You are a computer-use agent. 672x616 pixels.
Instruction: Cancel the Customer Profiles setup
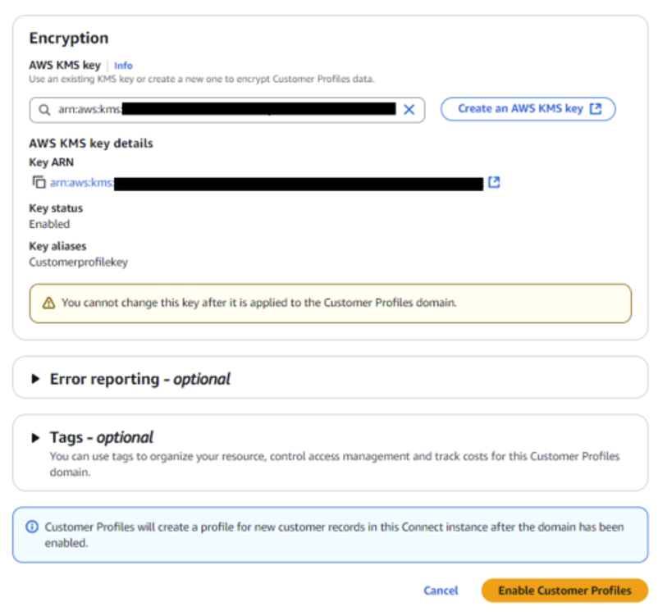[441, 591]
